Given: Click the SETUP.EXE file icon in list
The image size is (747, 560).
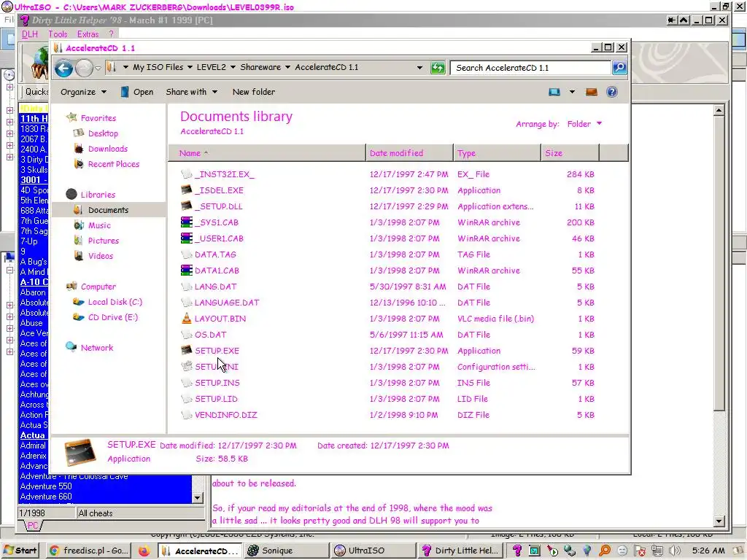Looking at the screenshot, I should (x=187, y=351).
